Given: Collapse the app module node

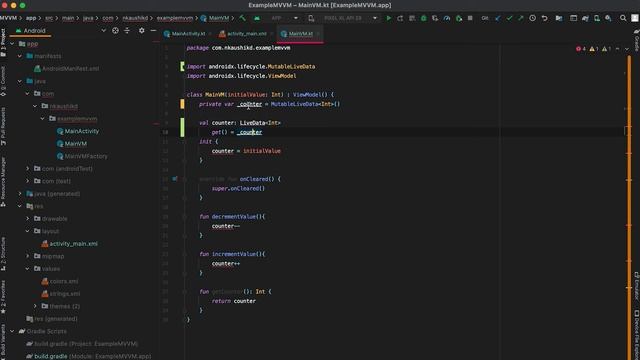Looking at the screenshot, I should [x=12, y=44].
